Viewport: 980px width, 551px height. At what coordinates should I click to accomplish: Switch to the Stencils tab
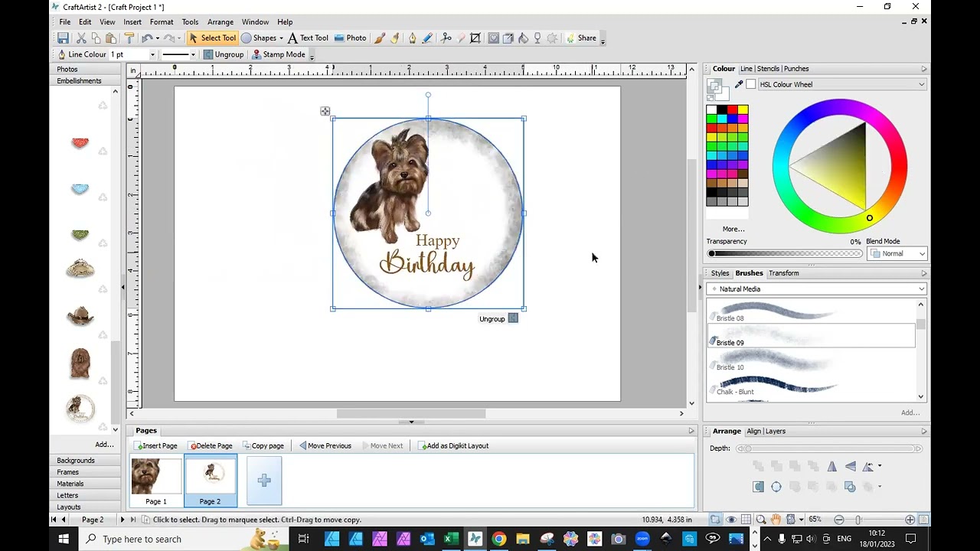point(768,69)
